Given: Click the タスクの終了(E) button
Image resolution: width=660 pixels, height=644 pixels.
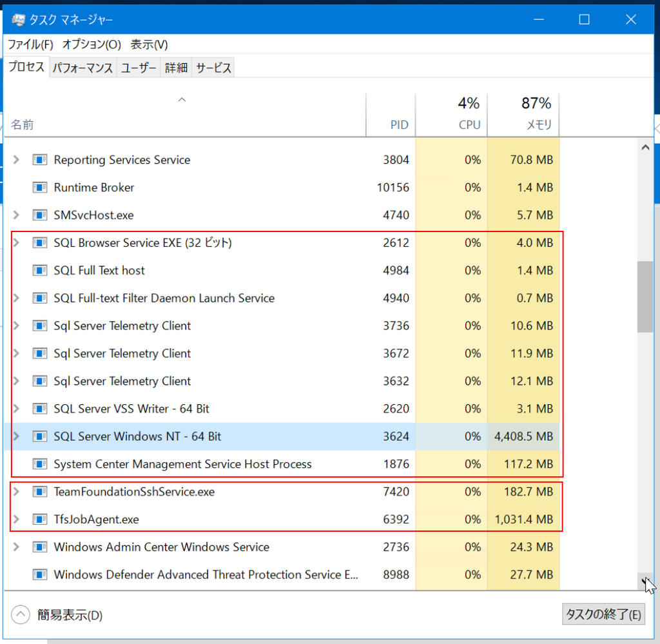Looking at the screenshot, I should pyautogui.click(x=603, y=614).
